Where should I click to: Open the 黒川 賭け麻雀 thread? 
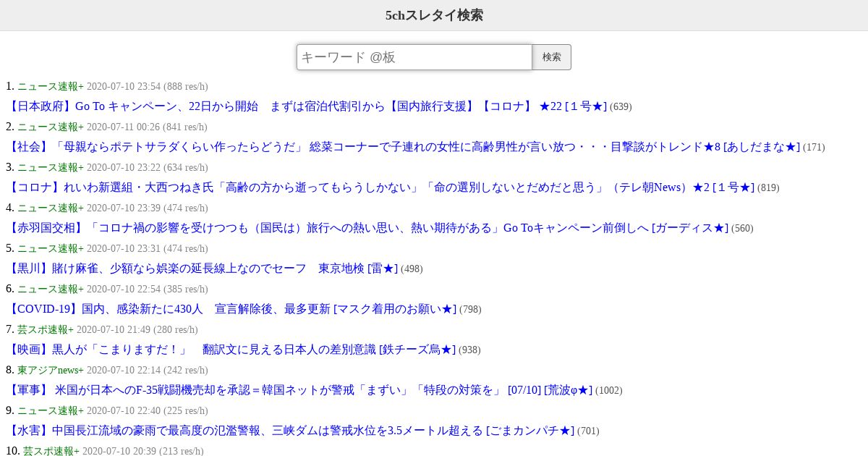(x=202, y=269)
